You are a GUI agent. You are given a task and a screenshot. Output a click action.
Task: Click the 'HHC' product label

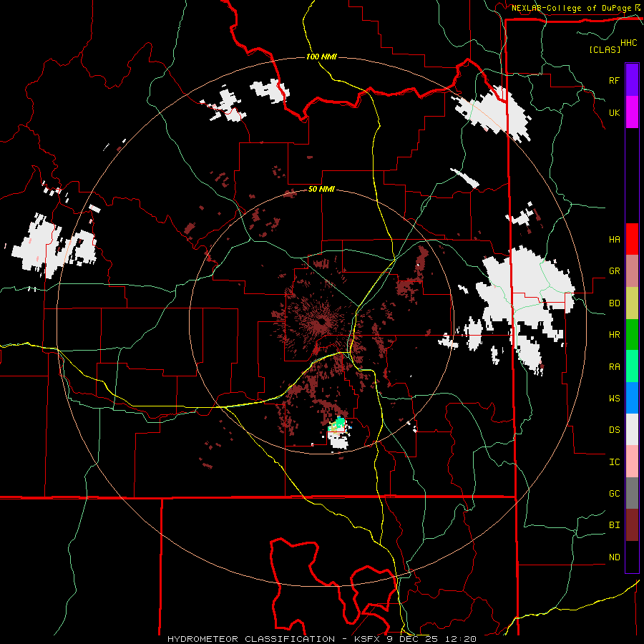pyautogui.click(x=629, y=43)
